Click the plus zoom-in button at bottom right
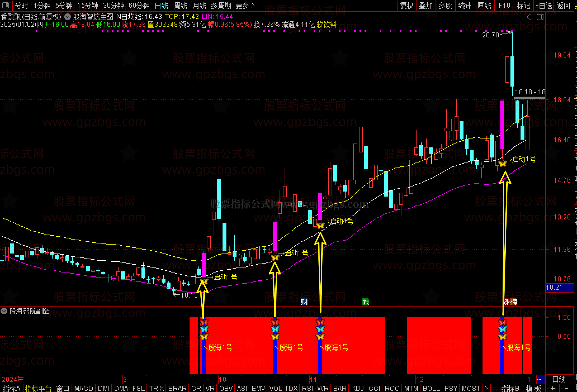The image size is (577, 392). 552,388
